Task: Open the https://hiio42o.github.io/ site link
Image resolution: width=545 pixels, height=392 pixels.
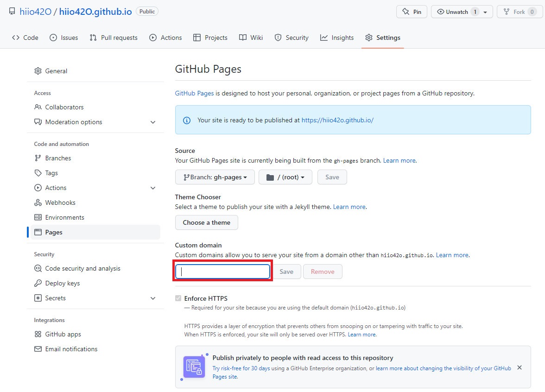Action: [337, 120]
